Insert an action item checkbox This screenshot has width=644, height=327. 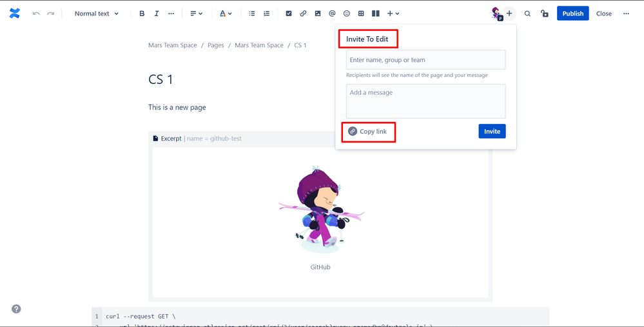(x=289, y=14)
